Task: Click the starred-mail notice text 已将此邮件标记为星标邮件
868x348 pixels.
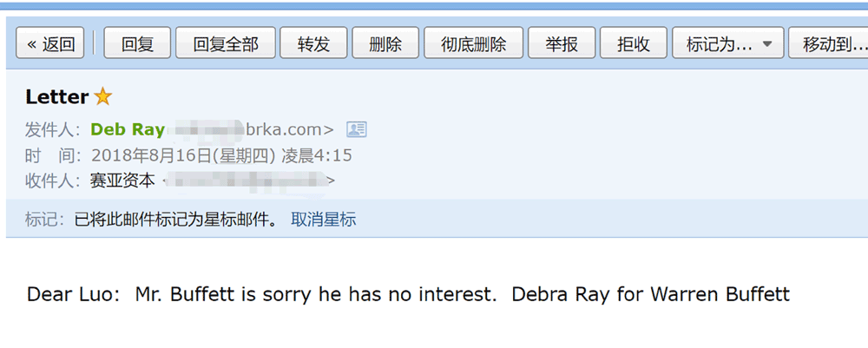Action: (176, 220)
